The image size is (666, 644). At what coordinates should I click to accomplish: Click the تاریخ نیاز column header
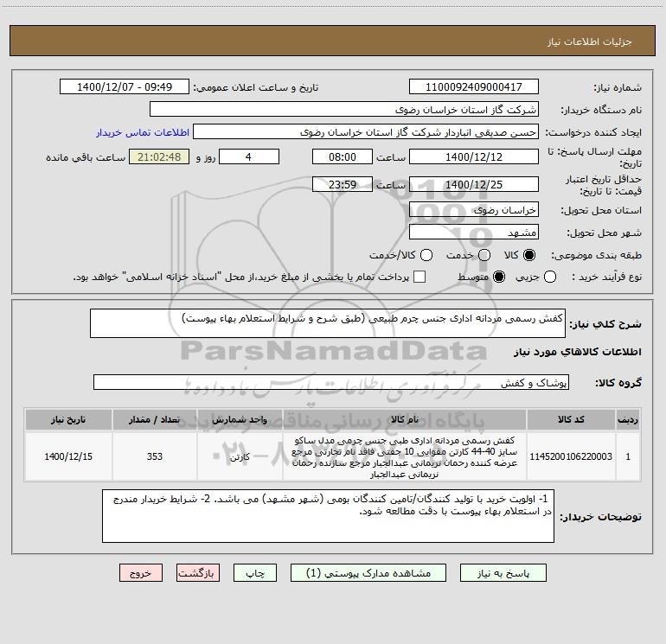point(68,419)
